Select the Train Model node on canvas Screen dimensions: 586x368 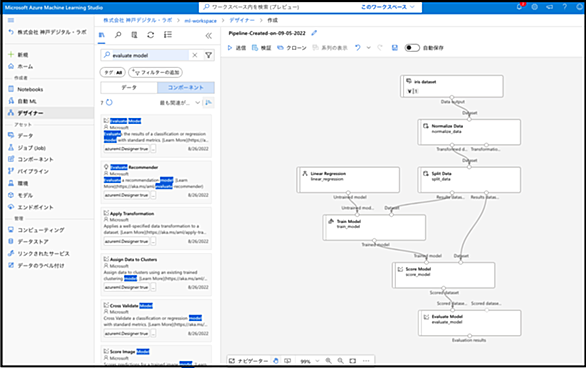click(x=374, y=227)
